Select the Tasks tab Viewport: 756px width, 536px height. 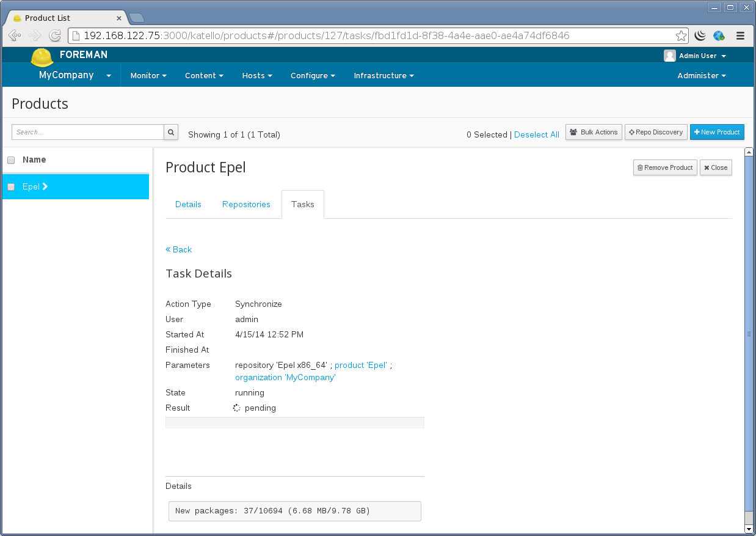pos(303,204)
